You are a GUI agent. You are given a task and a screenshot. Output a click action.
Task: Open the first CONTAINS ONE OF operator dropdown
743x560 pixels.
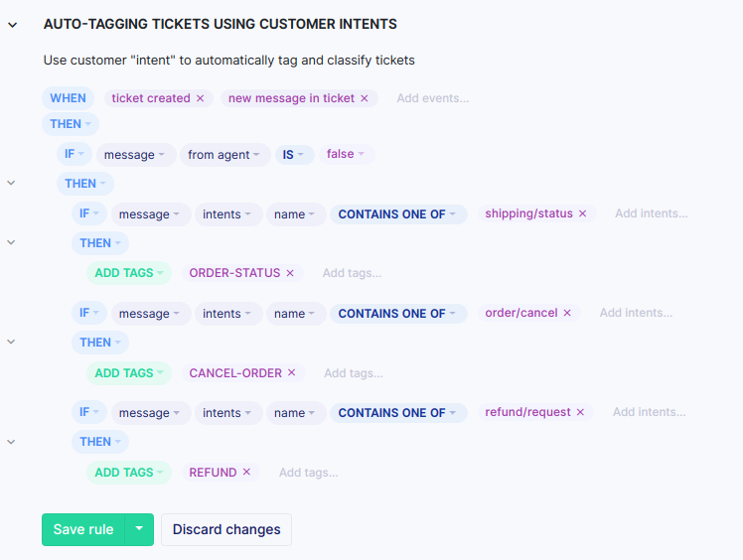click(x=397, y=213)
